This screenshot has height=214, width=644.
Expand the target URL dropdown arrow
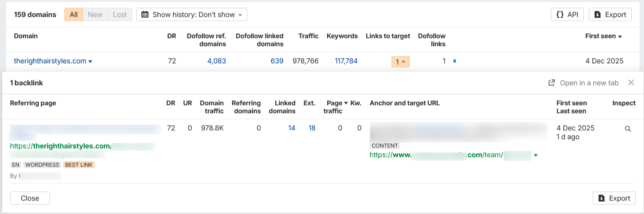tap(536, 155)
